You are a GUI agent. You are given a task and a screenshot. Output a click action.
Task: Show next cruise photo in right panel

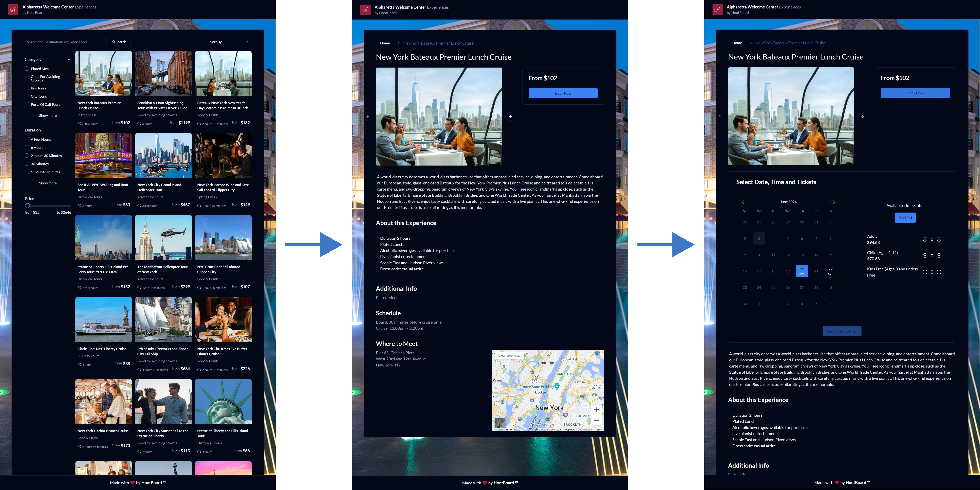tap(862, 116)
